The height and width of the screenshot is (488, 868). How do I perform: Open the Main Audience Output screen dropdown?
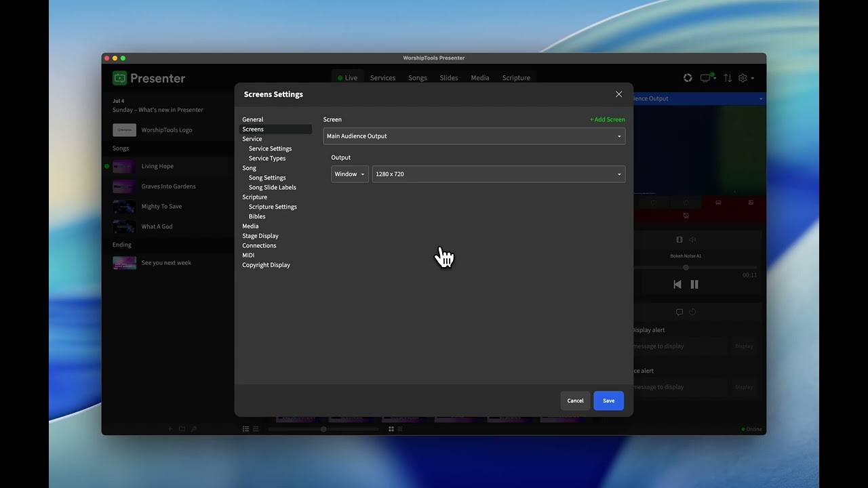tap(474, 136)
